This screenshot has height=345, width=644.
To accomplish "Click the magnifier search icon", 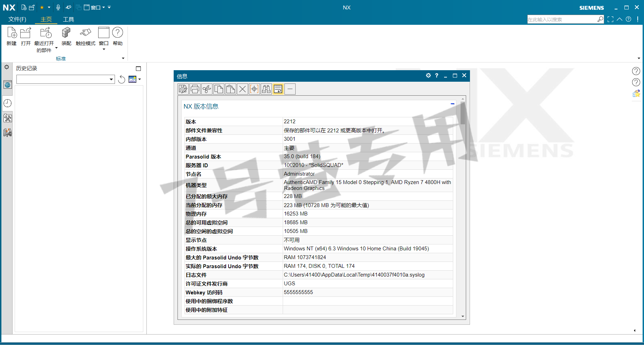I will point(600,19).
